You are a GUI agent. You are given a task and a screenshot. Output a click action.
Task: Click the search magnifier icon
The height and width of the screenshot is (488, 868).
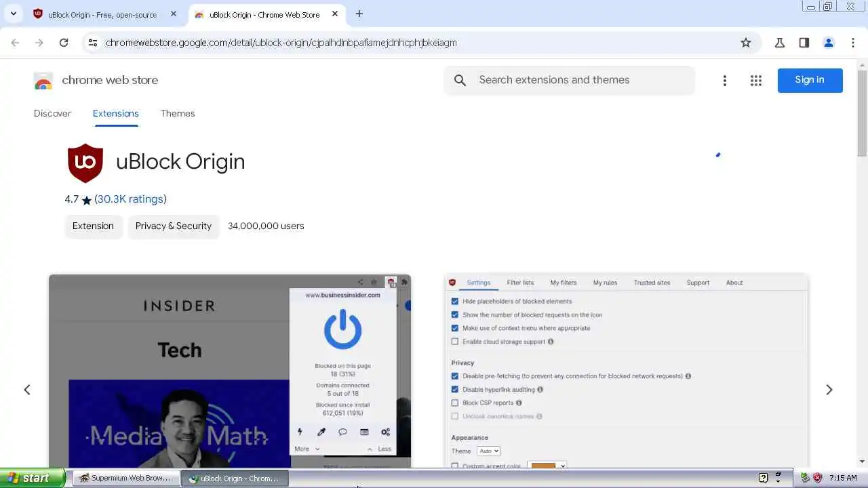pos(460,80)
